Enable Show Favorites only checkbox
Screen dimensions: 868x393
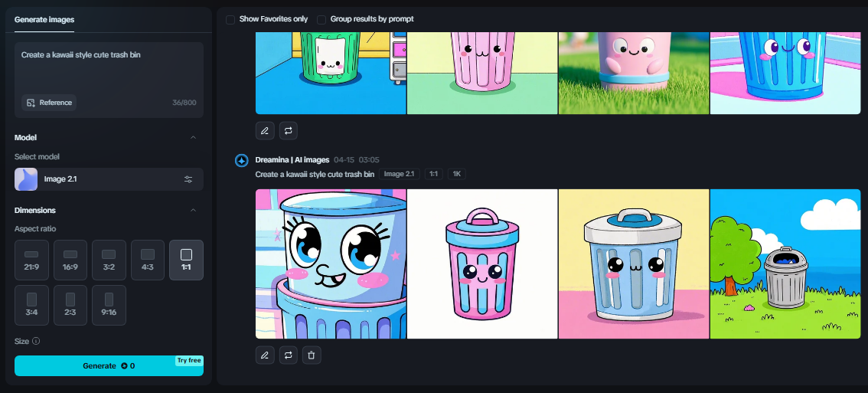230,19
